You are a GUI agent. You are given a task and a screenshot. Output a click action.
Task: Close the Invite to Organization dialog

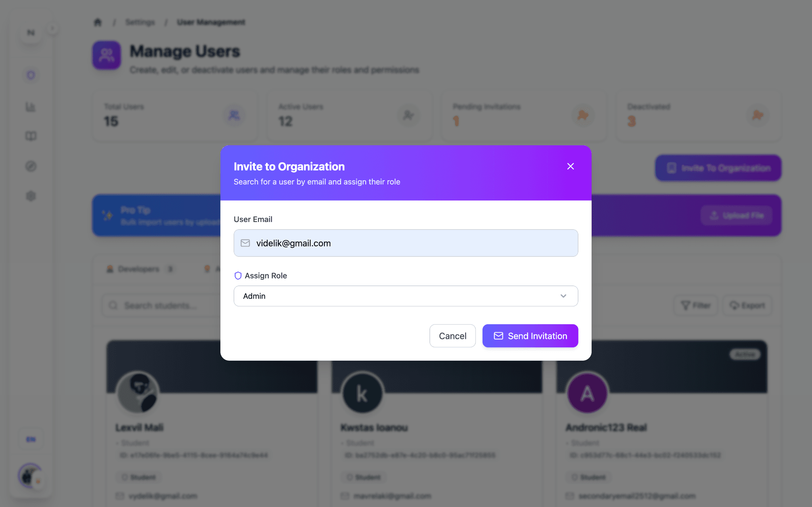(570, 166)
